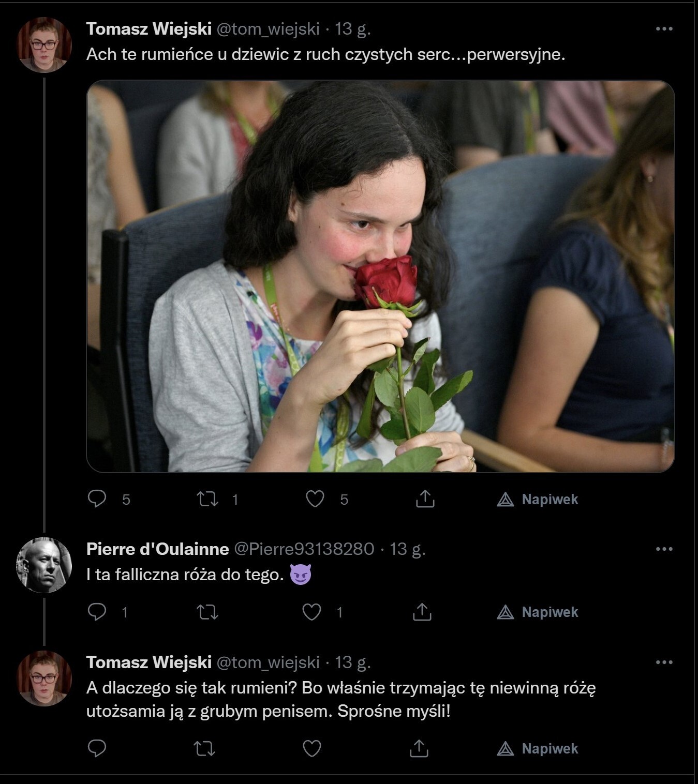Reply to the first tweet with photo

pyautogui.click(x=97, y=499)
